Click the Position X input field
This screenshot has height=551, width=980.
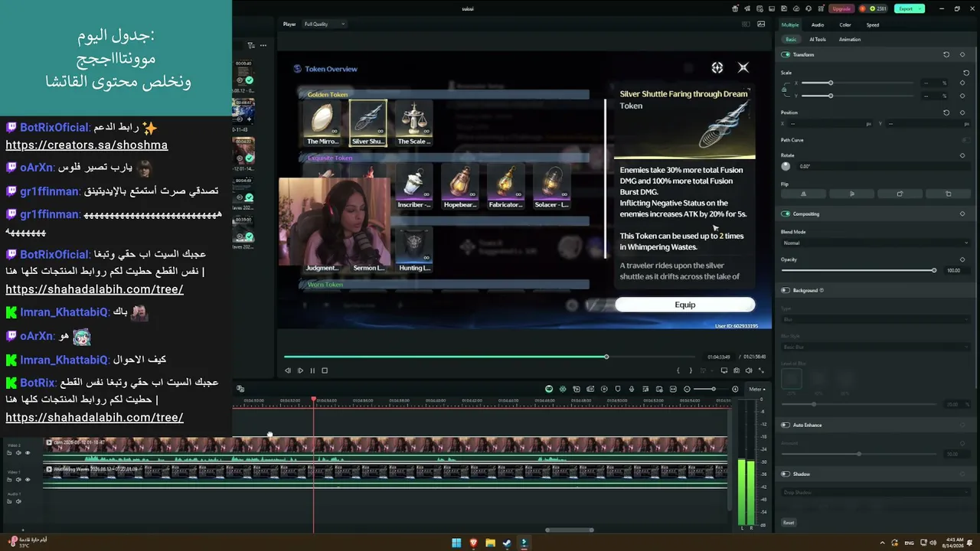click(829, 123)
